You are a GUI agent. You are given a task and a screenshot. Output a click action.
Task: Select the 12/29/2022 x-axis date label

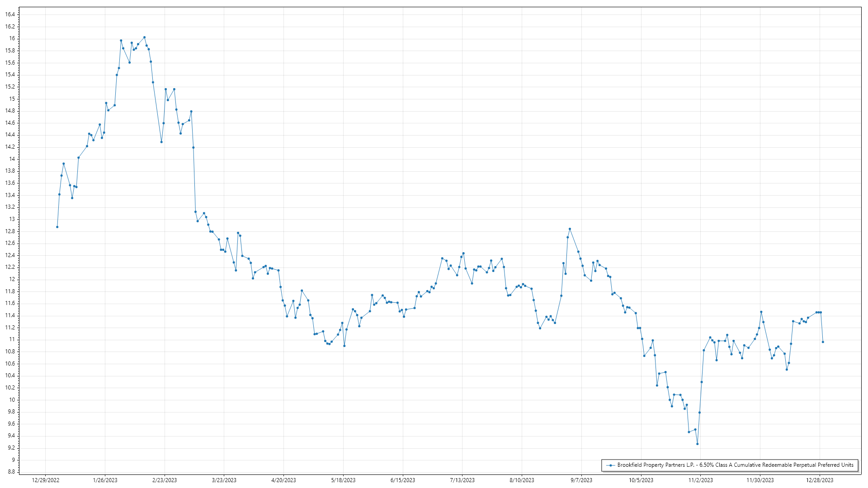tap(46, 480)
